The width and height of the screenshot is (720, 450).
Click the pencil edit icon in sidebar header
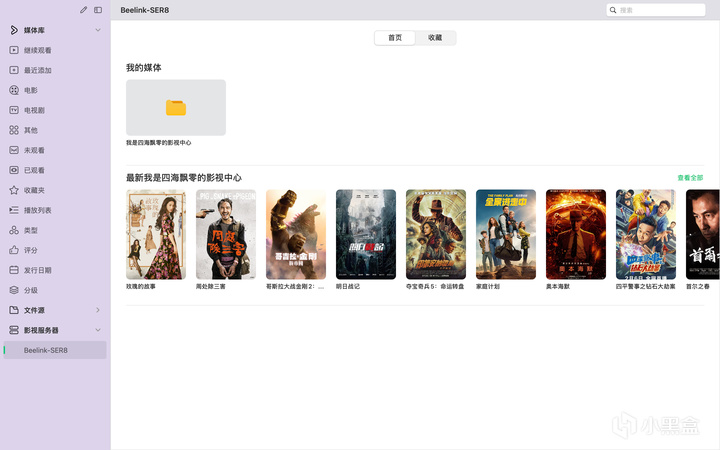pos(83,10)
